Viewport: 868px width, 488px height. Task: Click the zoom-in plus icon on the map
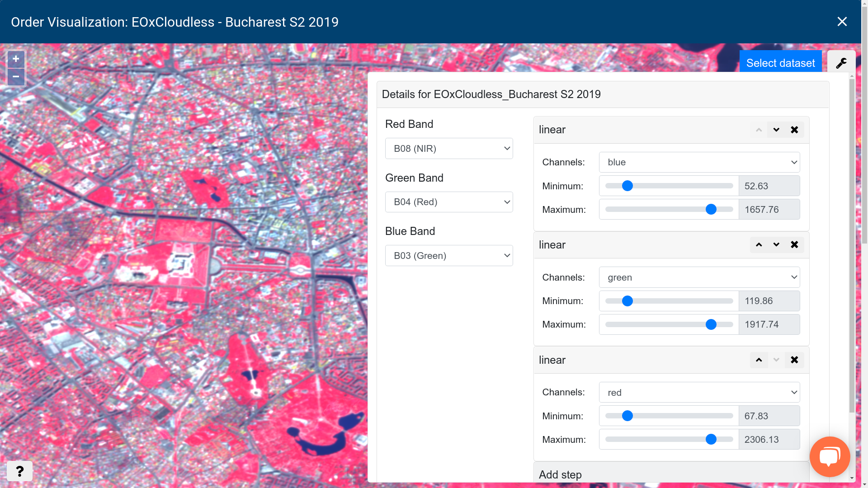[x=15, y=59]
